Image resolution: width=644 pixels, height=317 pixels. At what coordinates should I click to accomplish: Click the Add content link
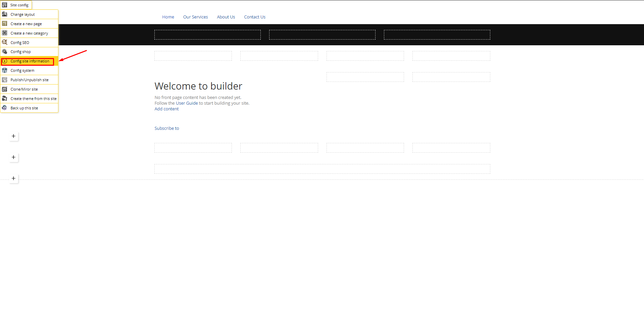pos(166,109)
